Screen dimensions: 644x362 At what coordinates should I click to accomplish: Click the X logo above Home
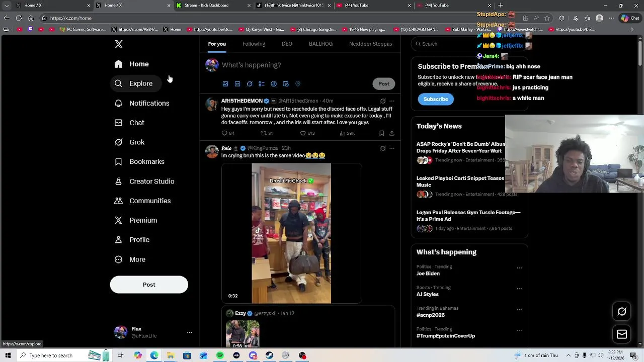point(119,44)
